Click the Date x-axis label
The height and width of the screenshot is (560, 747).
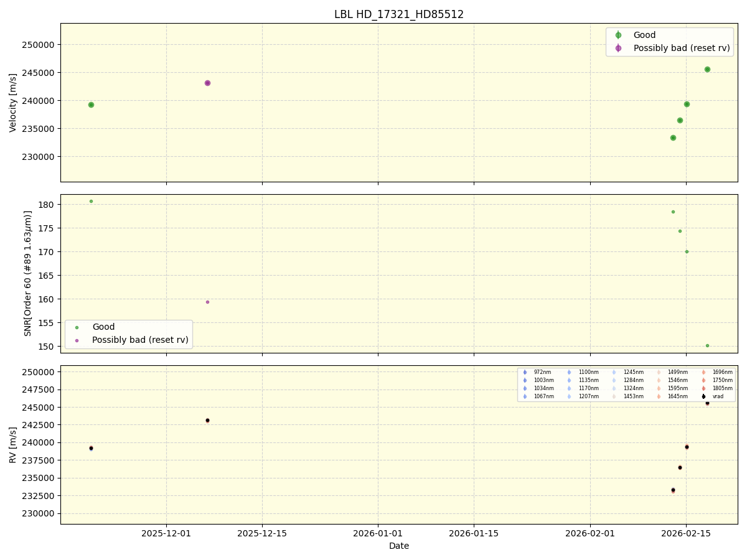(399, 546)
